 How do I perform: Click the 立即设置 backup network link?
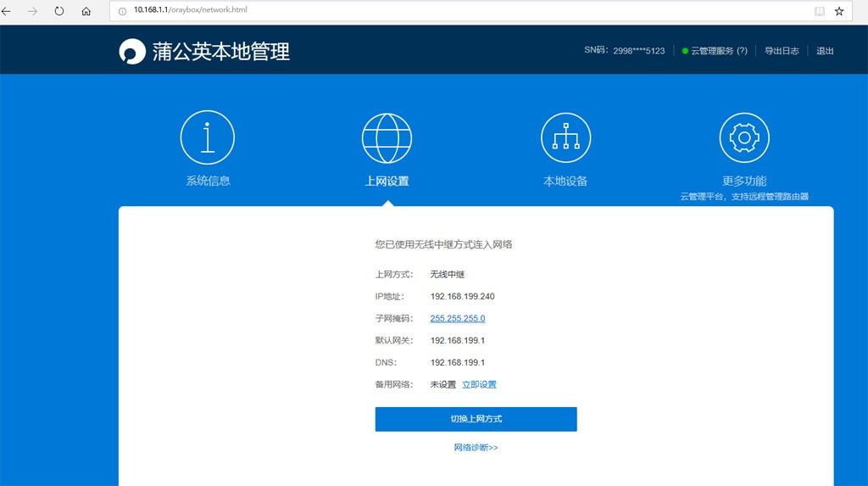(x=480, y=384)
